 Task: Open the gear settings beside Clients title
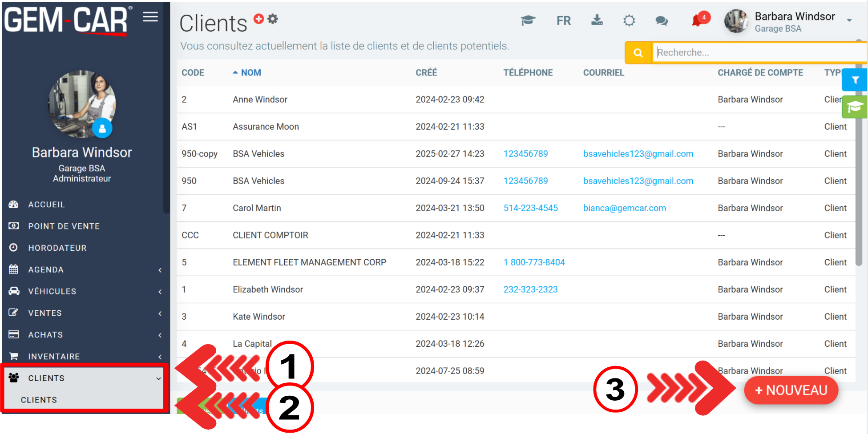tap(273, 19)
